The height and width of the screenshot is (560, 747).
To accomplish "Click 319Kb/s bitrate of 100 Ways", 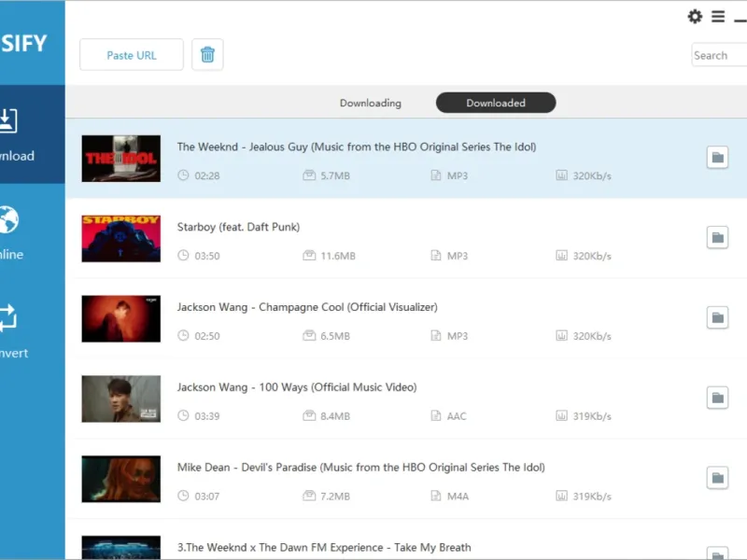I will tap(592, 415).
